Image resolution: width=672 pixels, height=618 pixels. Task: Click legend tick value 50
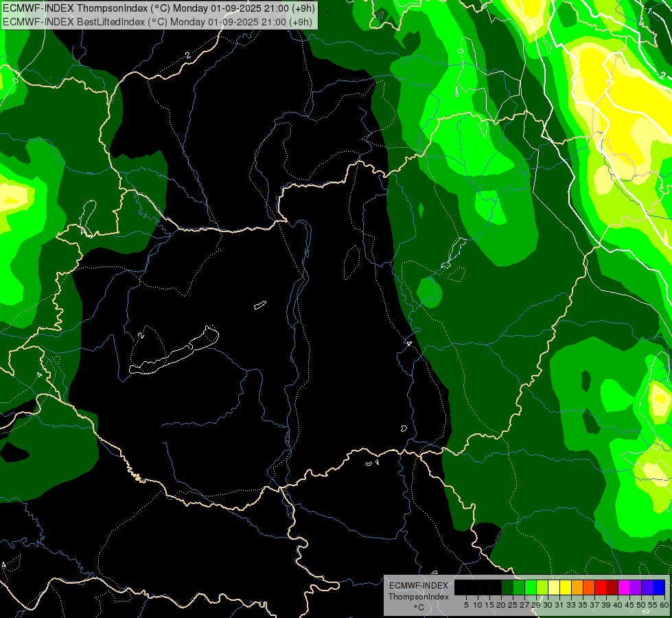[x=642, y=605]
